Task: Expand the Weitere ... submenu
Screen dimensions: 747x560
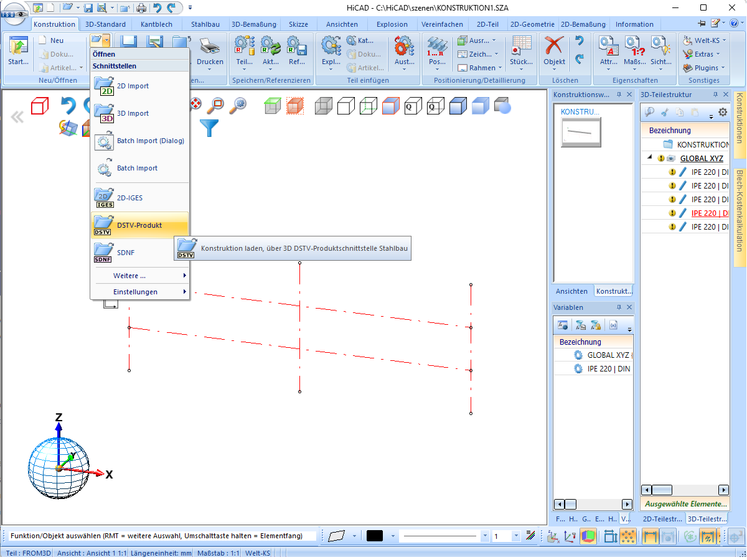Action: 139,276
